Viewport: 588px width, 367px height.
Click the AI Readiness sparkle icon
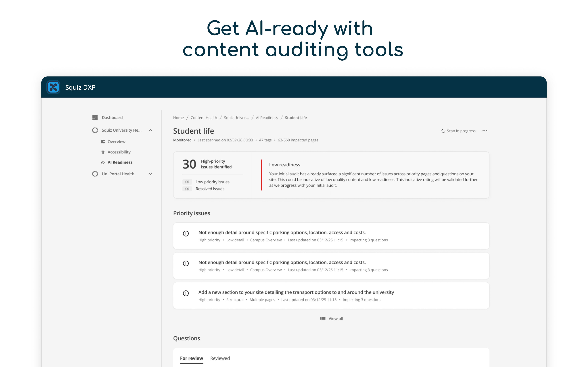click(103, 162)
